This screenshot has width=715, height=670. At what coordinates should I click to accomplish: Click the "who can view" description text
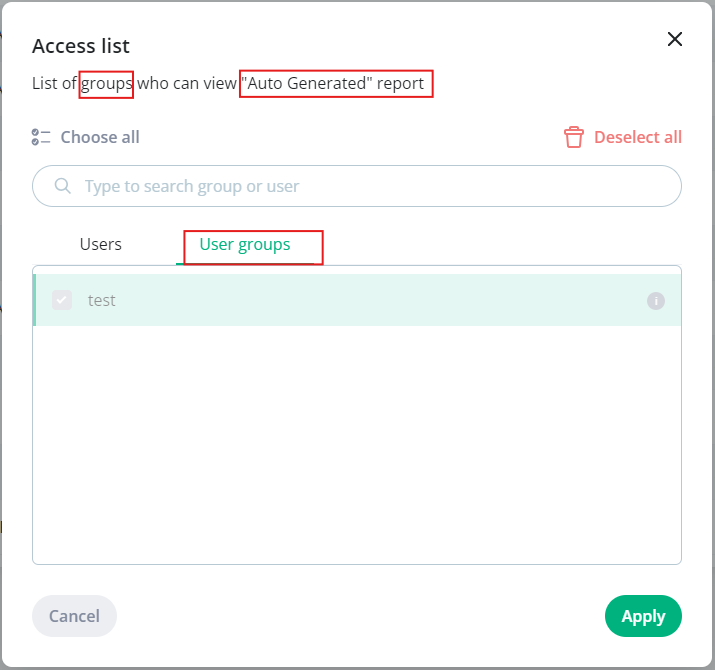[x=187, y=83]
